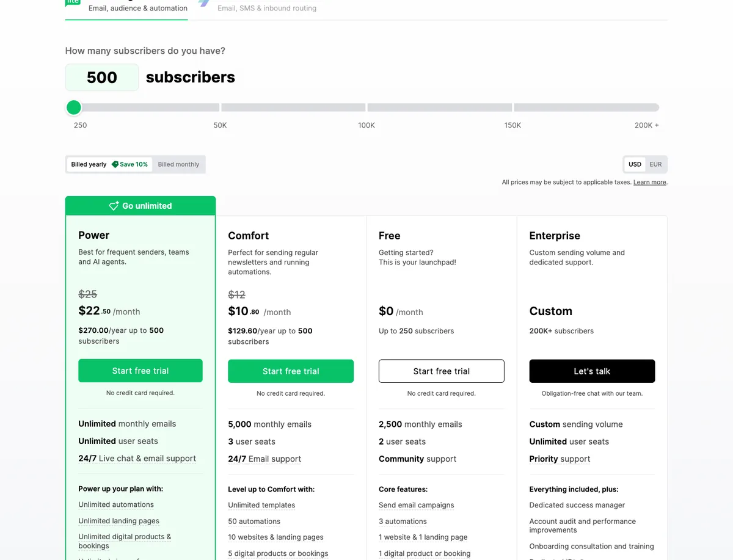
Task: Click the 100K slider label
Action: click(x=366, y=125)
